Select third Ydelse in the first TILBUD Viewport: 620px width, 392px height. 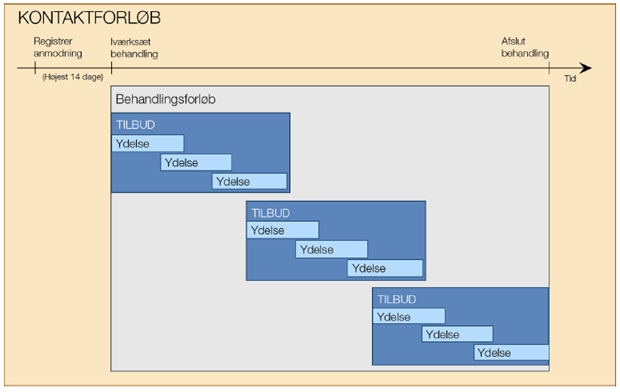[250, 182]
